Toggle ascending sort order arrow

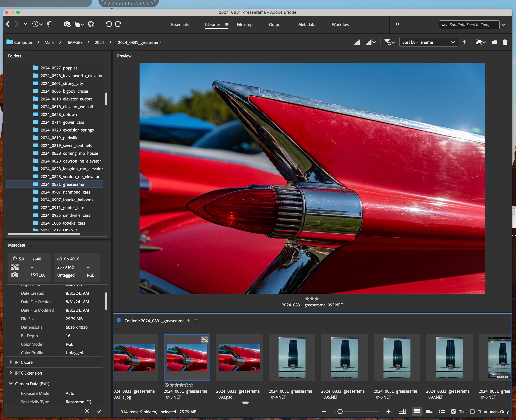pyautogui.click(x=464, y=42)
